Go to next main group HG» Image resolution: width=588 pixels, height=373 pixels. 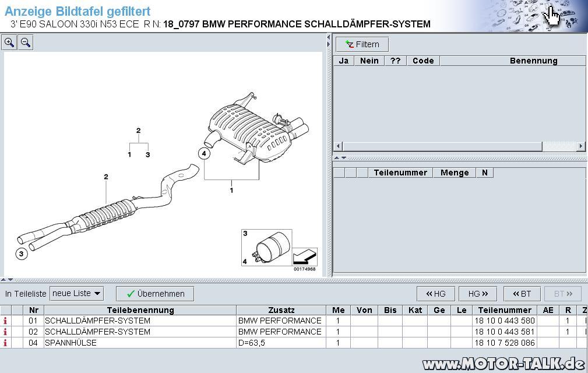point(478,294)
